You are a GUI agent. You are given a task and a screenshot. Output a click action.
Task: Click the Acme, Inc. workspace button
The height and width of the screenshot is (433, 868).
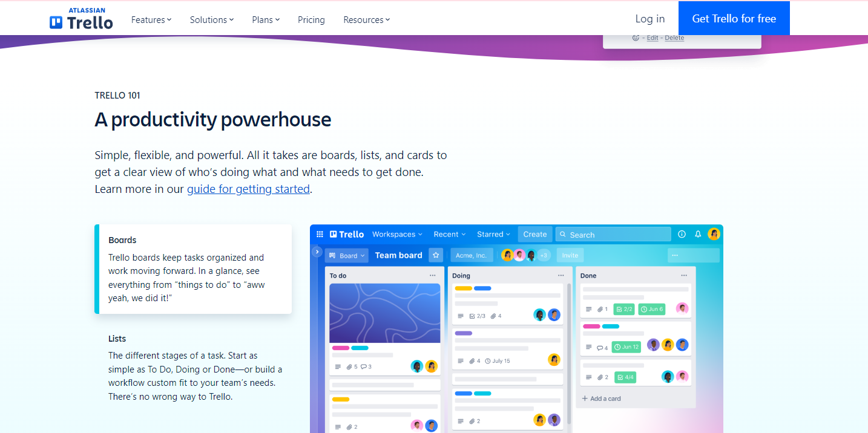(x=472, y=255)
